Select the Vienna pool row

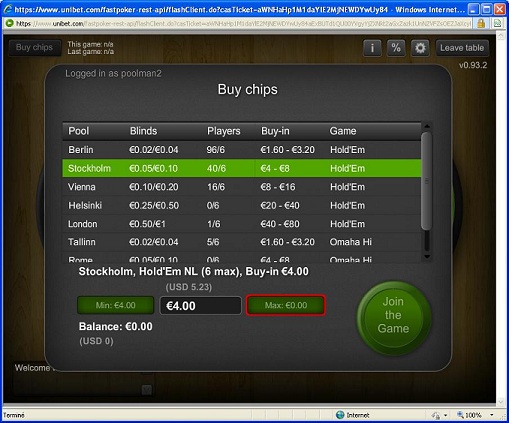[x=242, y=187]
